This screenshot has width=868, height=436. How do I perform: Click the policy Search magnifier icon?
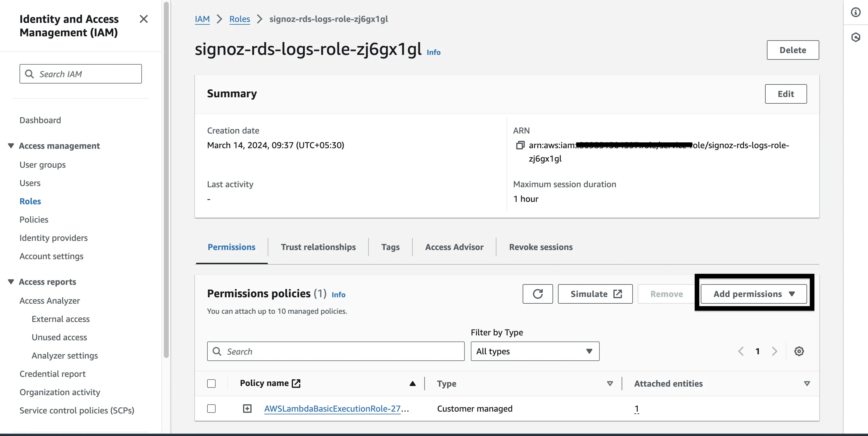tap(217, 351)
